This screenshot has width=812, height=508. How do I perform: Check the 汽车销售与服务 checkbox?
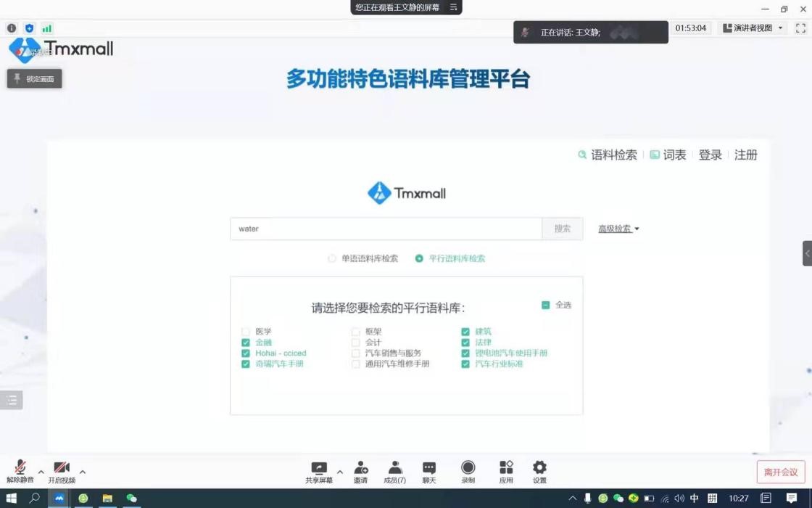tap(356, 353)
